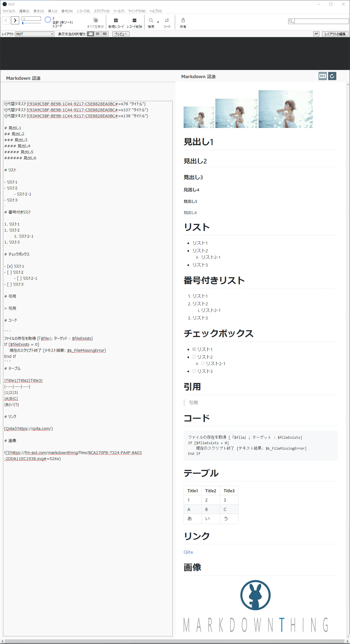Open スクリプト(S) menu
Image resolution: width=350 pixels, height=644 pixels.
pos(102,11)
